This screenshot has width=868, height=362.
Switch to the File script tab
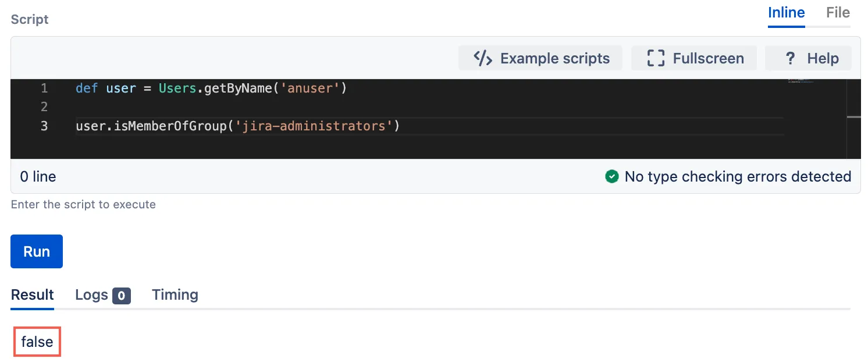pyautogui.click(x=838, y=13)
